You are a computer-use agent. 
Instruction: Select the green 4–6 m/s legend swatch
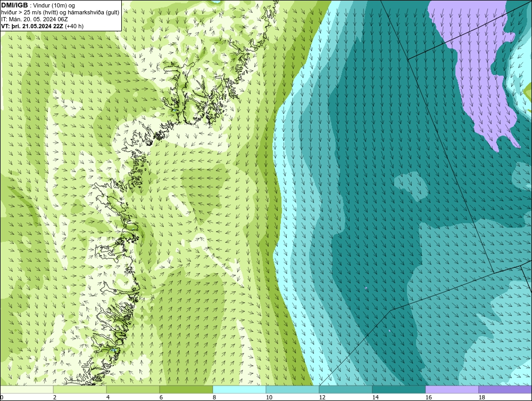[133, 389]
